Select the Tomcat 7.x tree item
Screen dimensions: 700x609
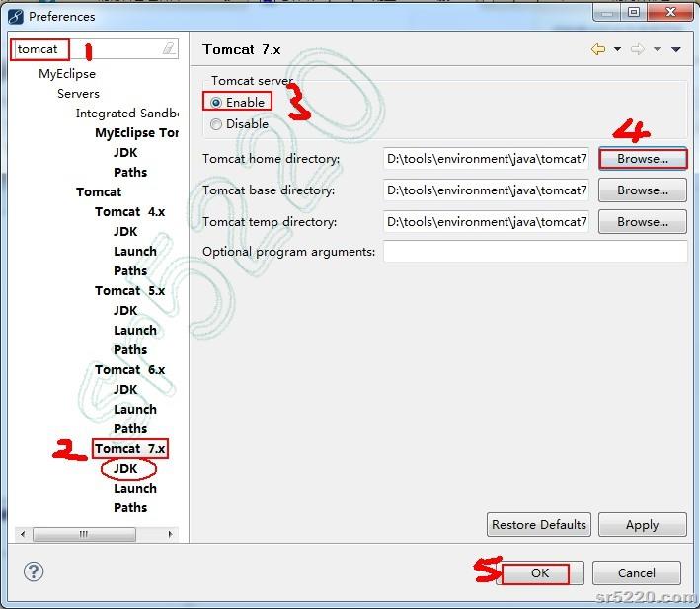tap(130, 448)
